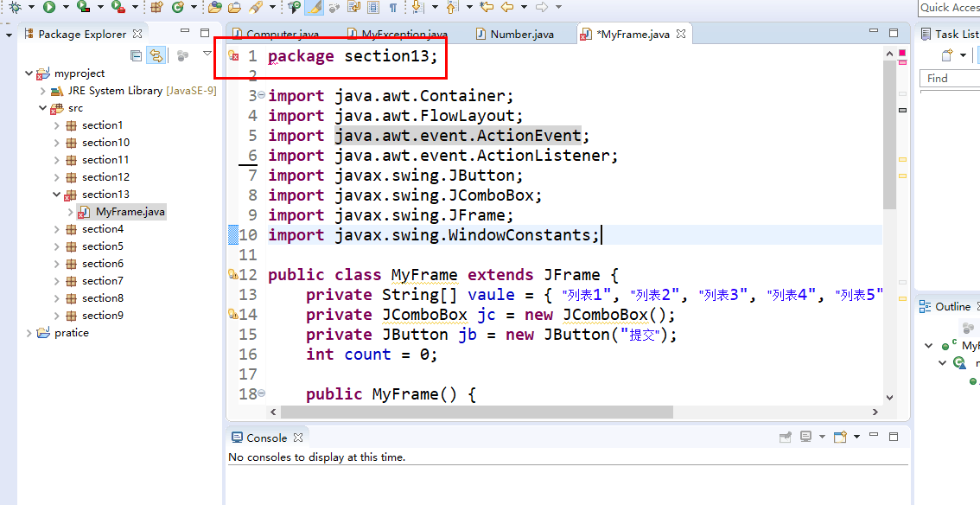The width and height of the screenshot is (980, 505).
Task: Click the Quick Access search field
Action: 949,8
